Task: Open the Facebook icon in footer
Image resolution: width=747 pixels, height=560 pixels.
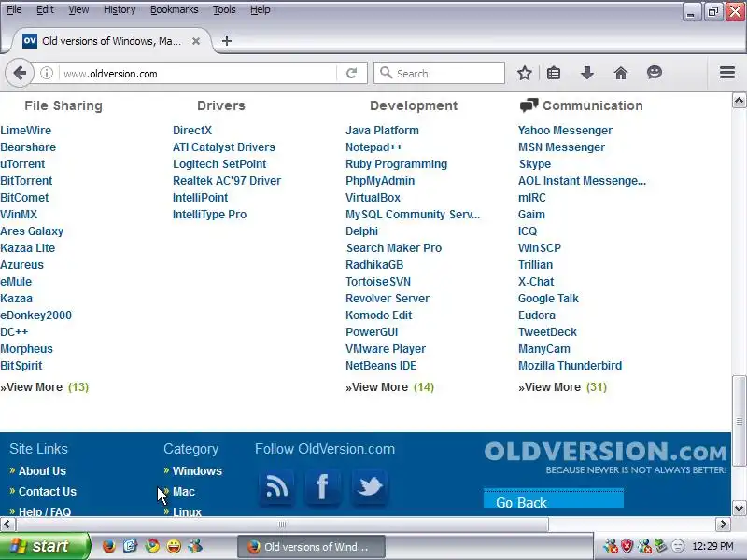Action: (x=322, y=486)
